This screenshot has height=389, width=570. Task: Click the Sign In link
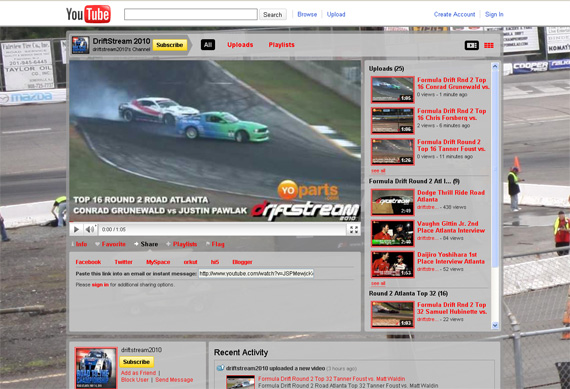(494, 14)
